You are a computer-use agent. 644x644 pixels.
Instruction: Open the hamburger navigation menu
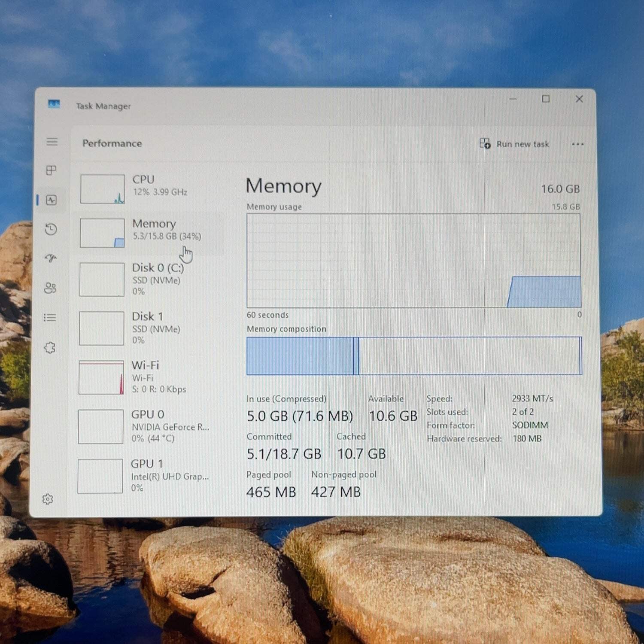coord(52,142)
